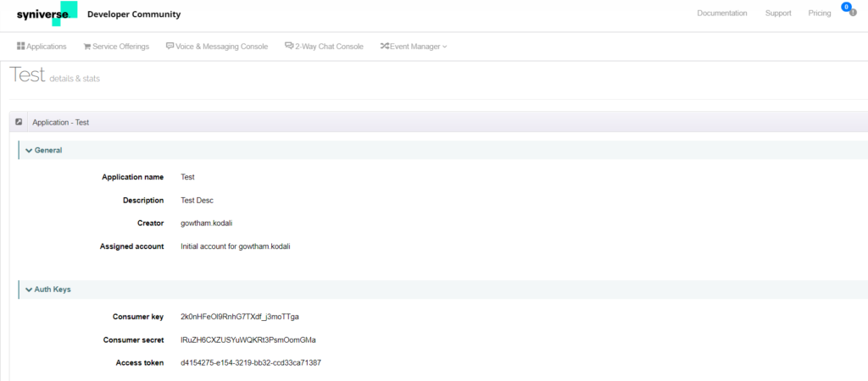The width and height of the screenshot is (868, 381).
Task: Collapse the Auth Keys section
Action: coord(29,289)
